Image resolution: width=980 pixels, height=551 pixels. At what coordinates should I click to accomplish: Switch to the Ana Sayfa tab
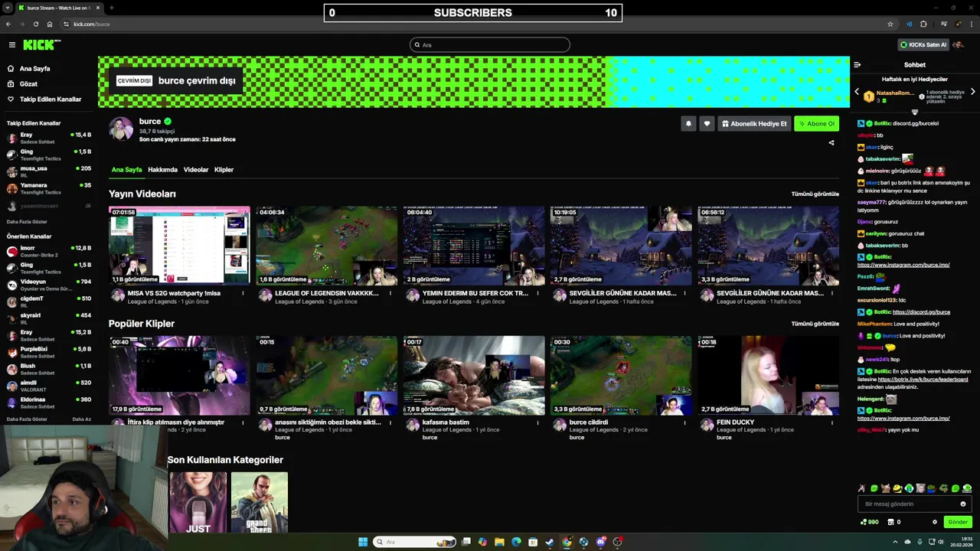(x=126, y=170)
